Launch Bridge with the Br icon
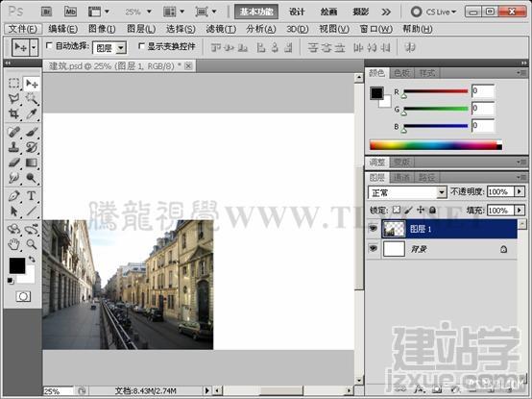The height and width of the screenshot is (399, 532). point(46,12)
